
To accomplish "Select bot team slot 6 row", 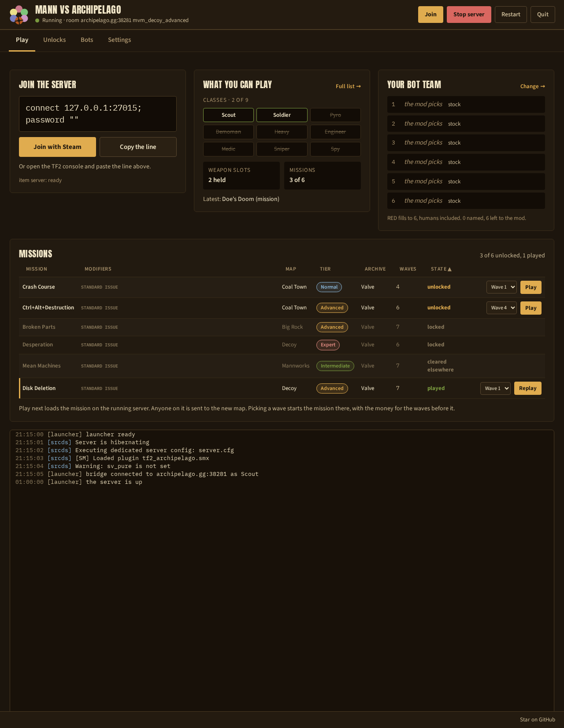I will coord(466,201).
